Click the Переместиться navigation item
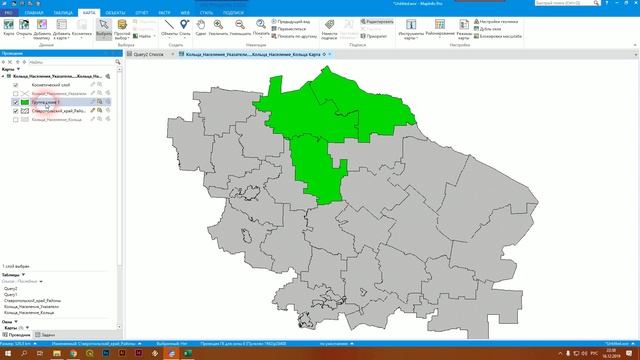This screenshot has height=360, width=640. click(x=289, y=29)
